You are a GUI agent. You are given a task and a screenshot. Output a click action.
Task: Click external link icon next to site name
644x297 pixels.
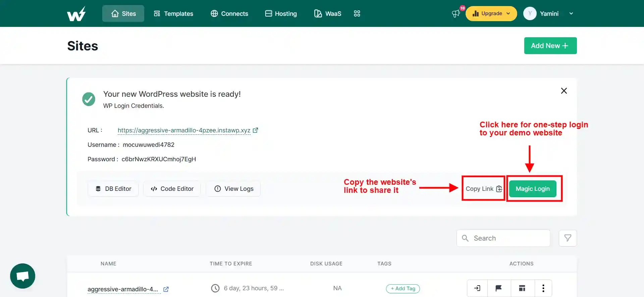coord(166,289)
